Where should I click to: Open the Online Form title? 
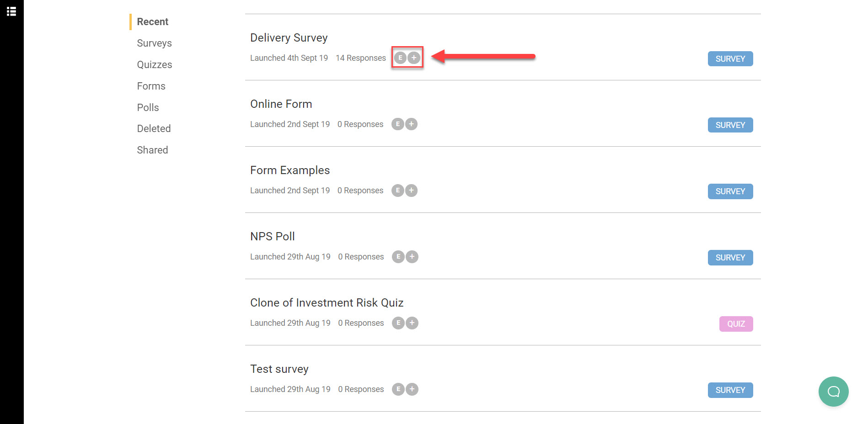[281, 104]
